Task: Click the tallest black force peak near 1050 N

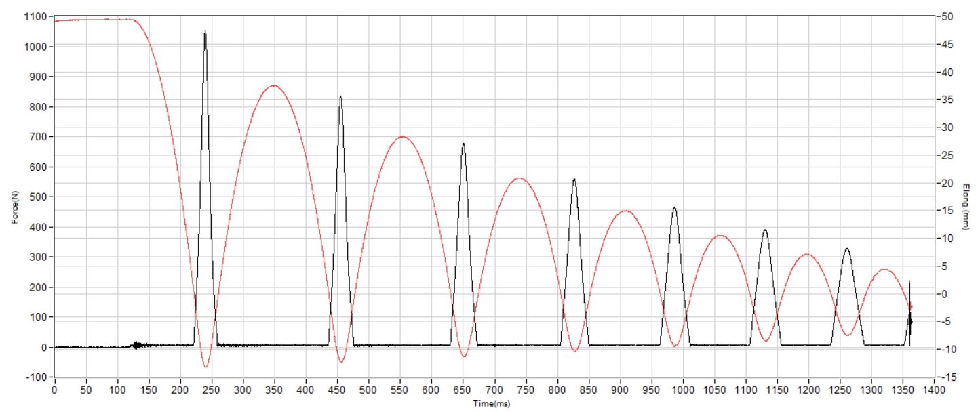Action: [205, 32]
